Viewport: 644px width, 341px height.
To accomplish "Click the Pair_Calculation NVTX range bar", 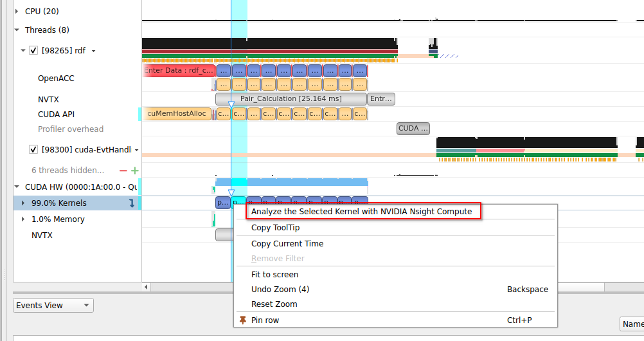I will pyautogui.click(x=291, y=99).
